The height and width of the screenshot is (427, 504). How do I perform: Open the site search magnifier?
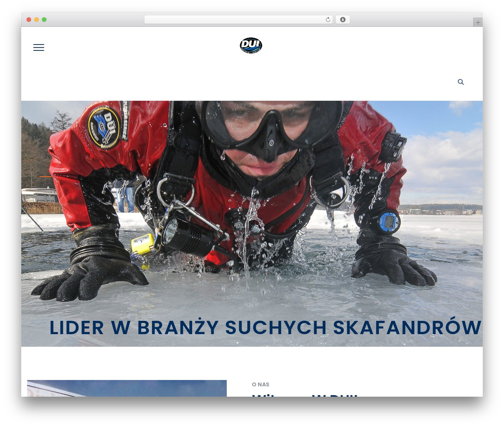click(x=461, y=82)
